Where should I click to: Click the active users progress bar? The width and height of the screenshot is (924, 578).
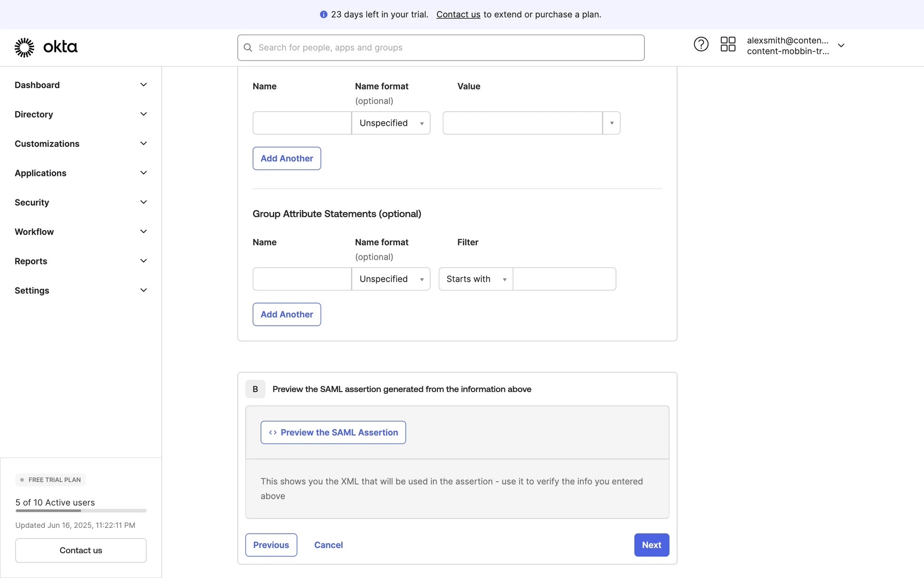pyautogui.click(x=81, y=511)
